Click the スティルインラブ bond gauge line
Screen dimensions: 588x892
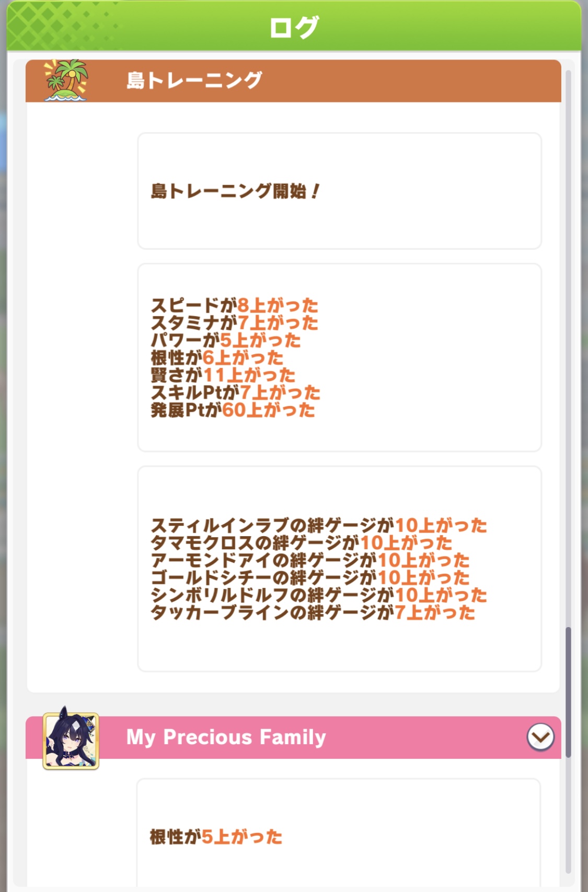(x=318, y=525)
